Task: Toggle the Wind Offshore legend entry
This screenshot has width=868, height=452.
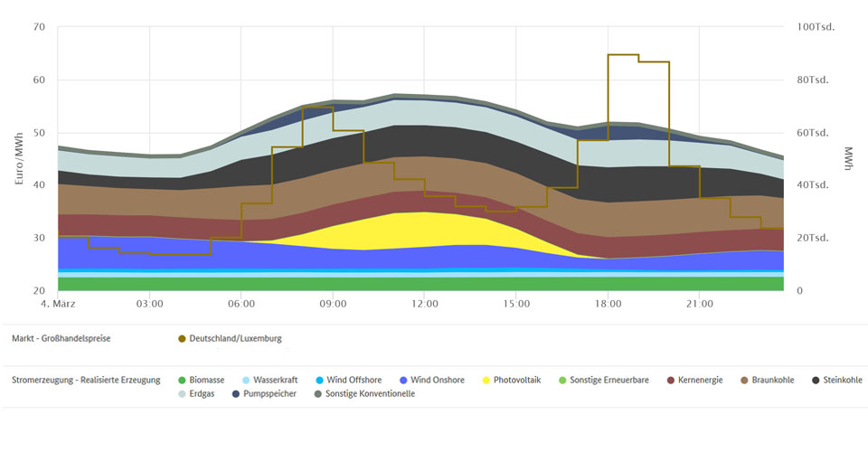Action: tap(348, 380)
